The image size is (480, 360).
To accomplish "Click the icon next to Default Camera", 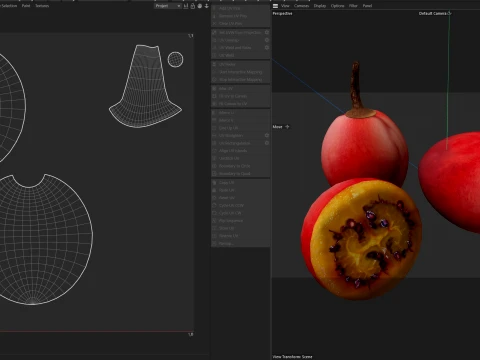I will 449,13.
